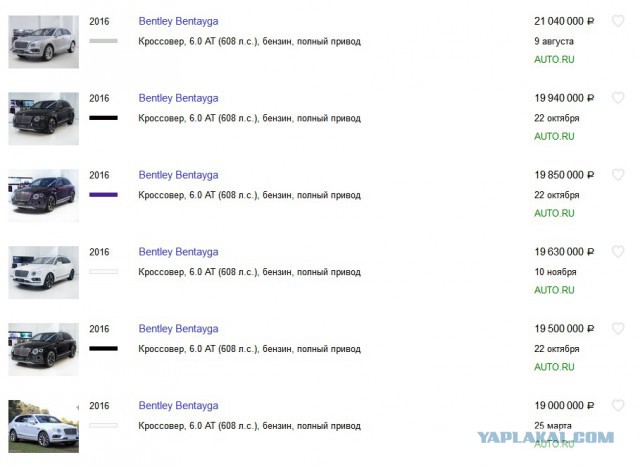Click the date 25 марта

pyautogui.click(x=553, y=426)
